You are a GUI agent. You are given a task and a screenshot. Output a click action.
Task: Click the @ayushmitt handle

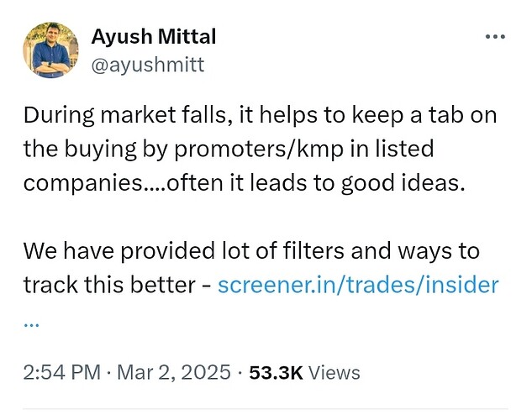coord(146,64)
